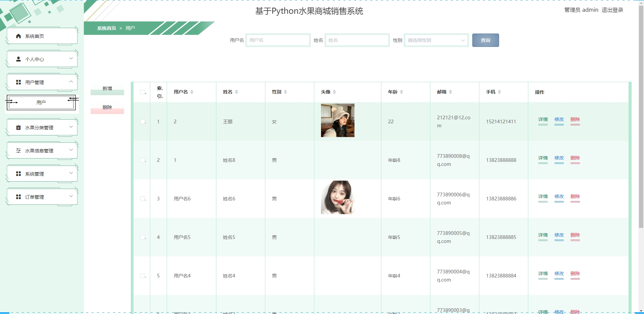Collapse the 用户管理 menu chevron
This screenshot has width=644, height=314.
(71, 81)
